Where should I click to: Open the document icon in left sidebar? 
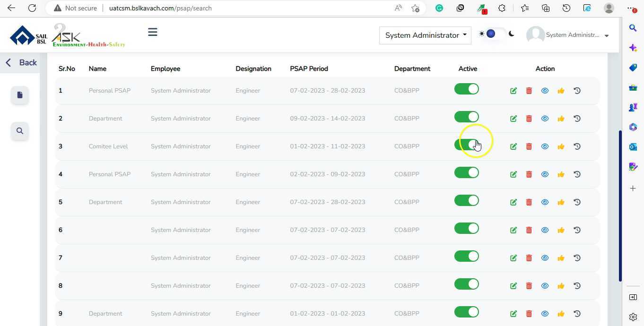coord(20,95)
